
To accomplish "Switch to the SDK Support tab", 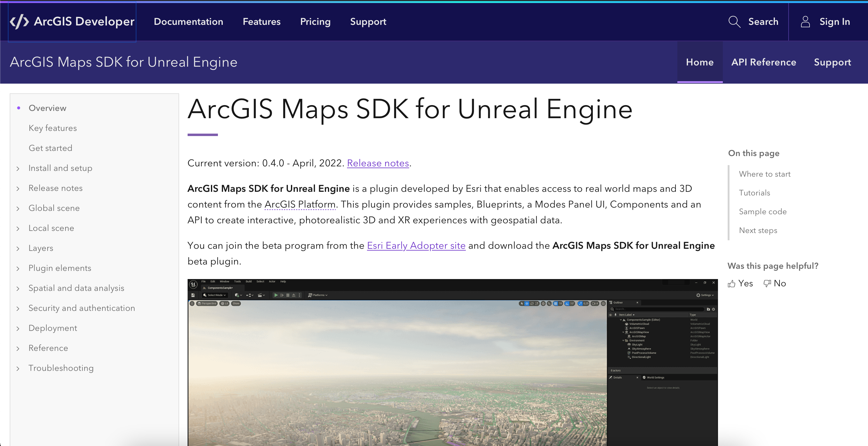I will [832, 62].
